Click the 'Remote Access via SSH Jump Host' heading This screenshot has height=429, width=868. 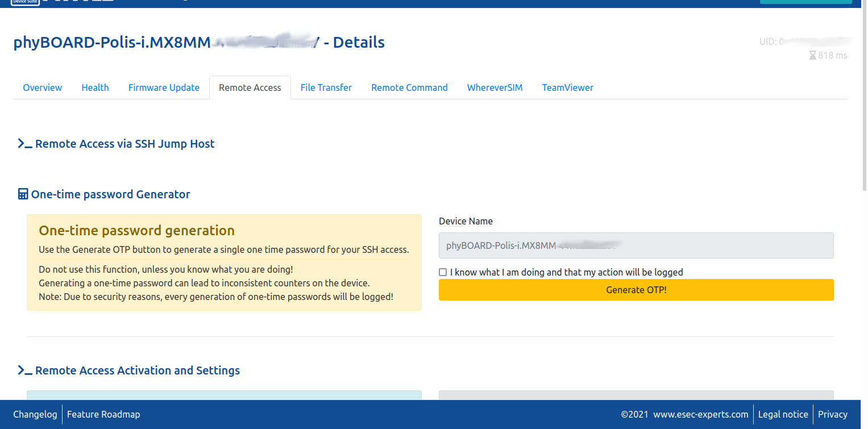124,144
